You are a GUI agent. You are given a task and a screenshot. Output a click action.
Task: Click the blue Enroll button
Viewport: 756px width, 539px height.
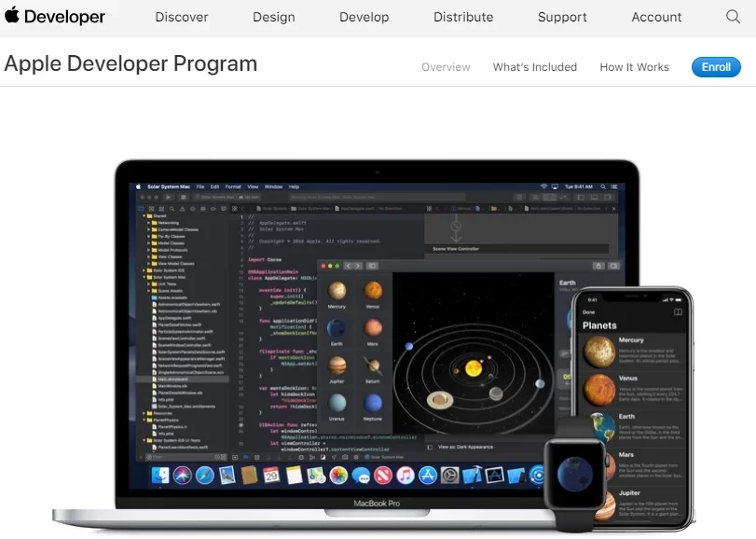pos(716,67)
